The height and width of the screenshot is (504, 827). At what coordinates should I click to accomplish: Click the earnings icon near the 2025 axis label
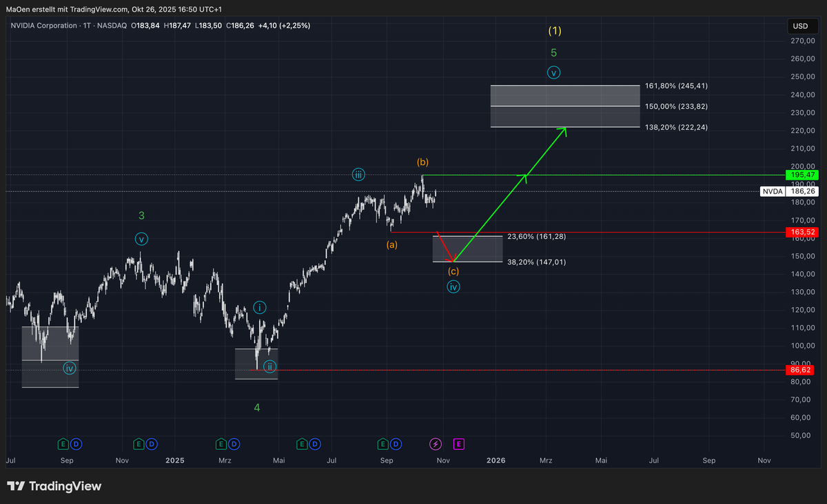tap(138, 444)
